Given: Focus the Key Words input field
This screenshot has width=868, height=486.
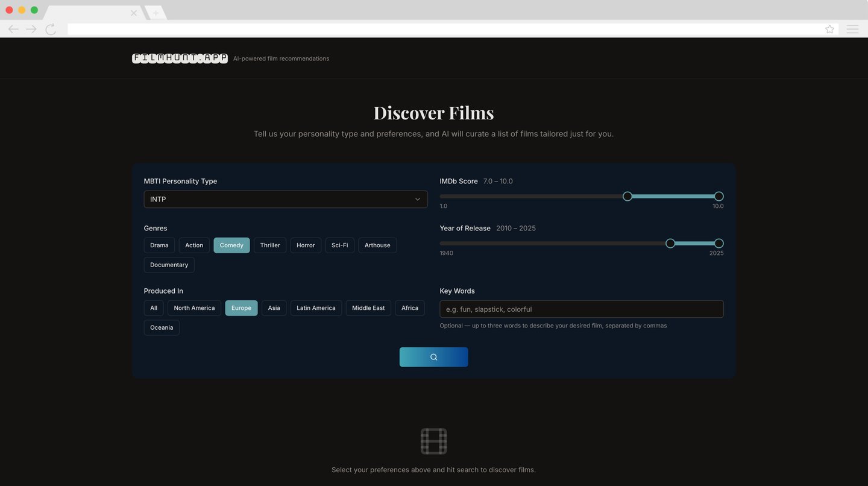Looking at the screenshot, I should tap(582, 309).
